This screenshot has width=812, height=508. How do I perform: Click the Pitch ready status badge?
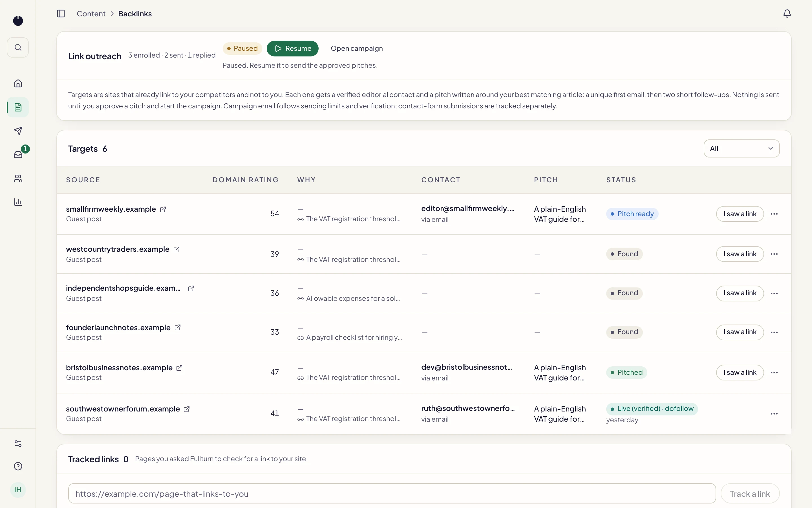pyautogui.click(x=632, y=214)
